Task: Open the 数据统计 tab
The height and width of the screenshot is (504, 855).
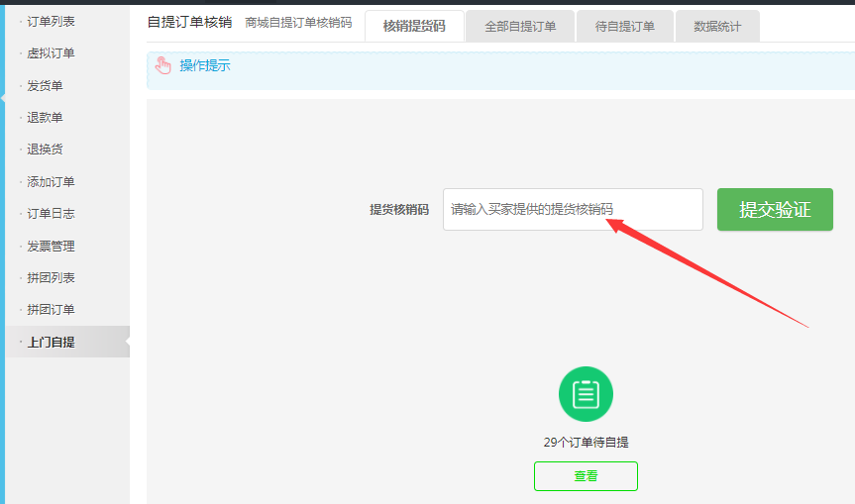Action: [x=717, y=27]
